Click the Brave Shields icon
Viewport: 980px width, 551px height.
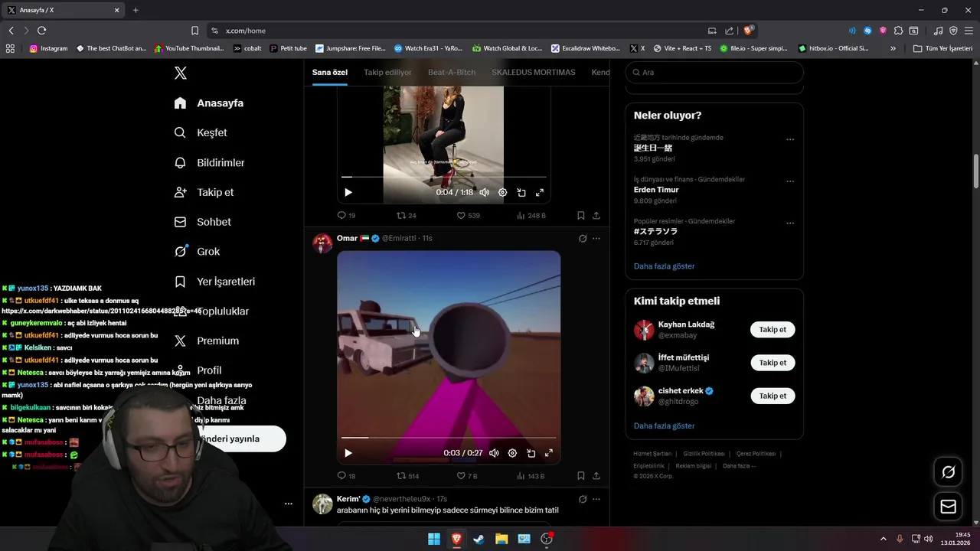pyautogui.click(x=749, y=31)
